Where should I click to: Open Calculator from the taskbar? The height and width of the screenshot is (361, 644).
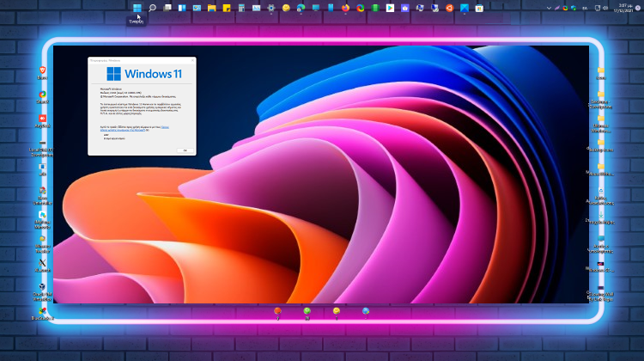coord(241,8)
